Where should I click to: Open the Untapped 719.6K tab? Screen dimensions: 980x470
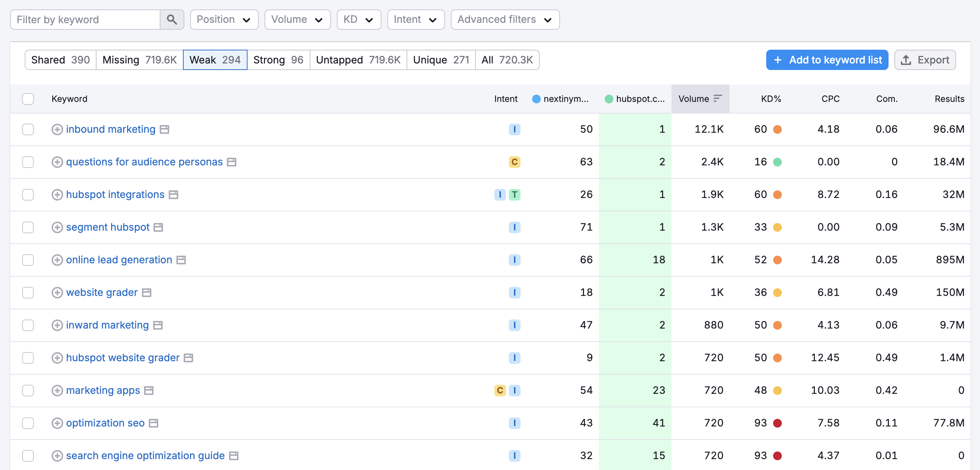click(358, 60)
